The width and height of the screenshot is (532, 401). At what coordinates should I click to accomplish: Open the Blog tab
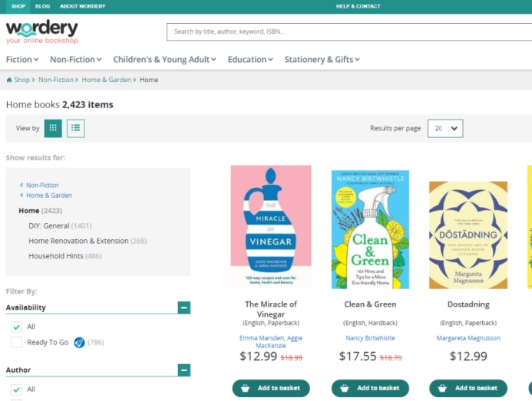42,6
